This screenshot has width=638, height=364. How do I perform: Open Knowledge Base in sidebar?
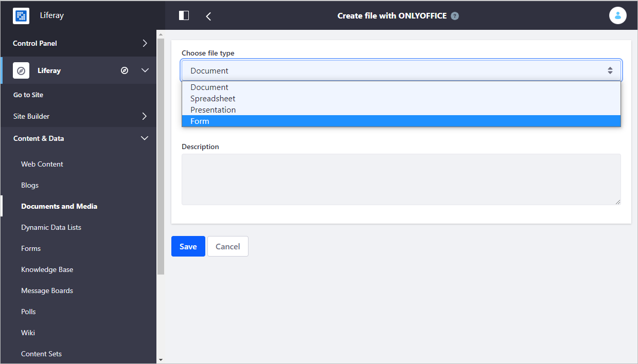47,269
